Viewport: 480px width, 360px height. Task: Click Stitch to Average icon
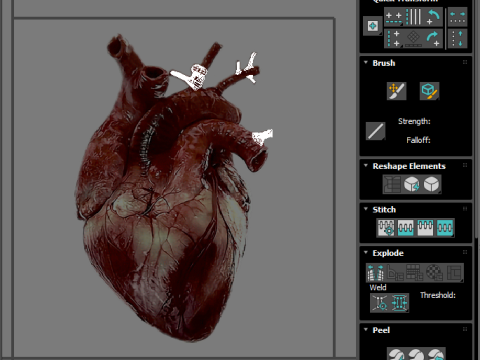[406, 228]
